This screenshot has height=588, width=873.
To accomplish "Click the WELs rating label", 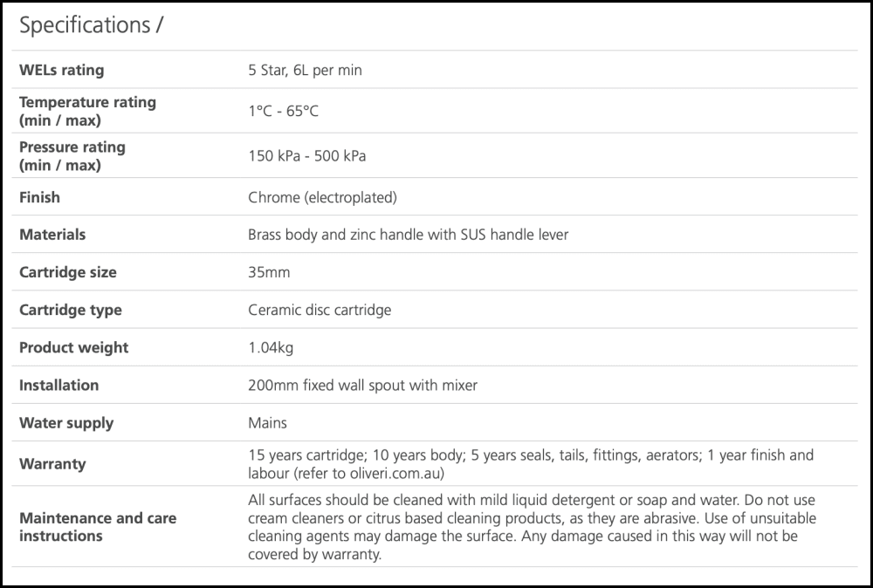I will 61,70.
